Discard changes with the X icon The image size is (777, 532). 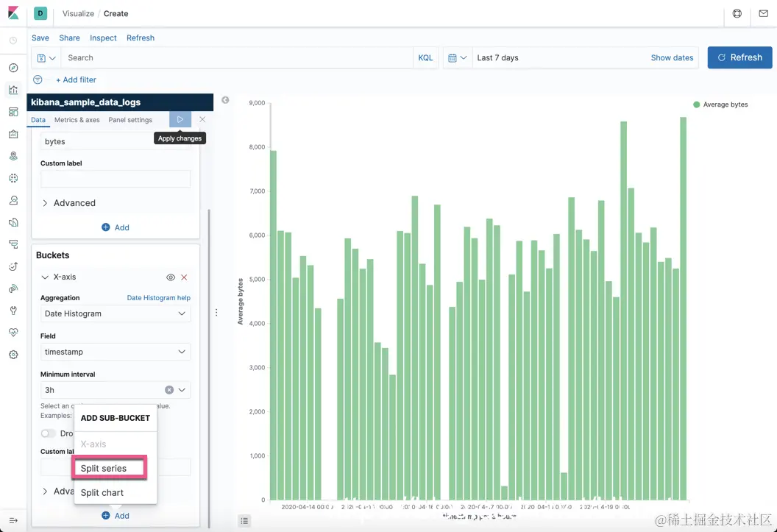(202, 119)
